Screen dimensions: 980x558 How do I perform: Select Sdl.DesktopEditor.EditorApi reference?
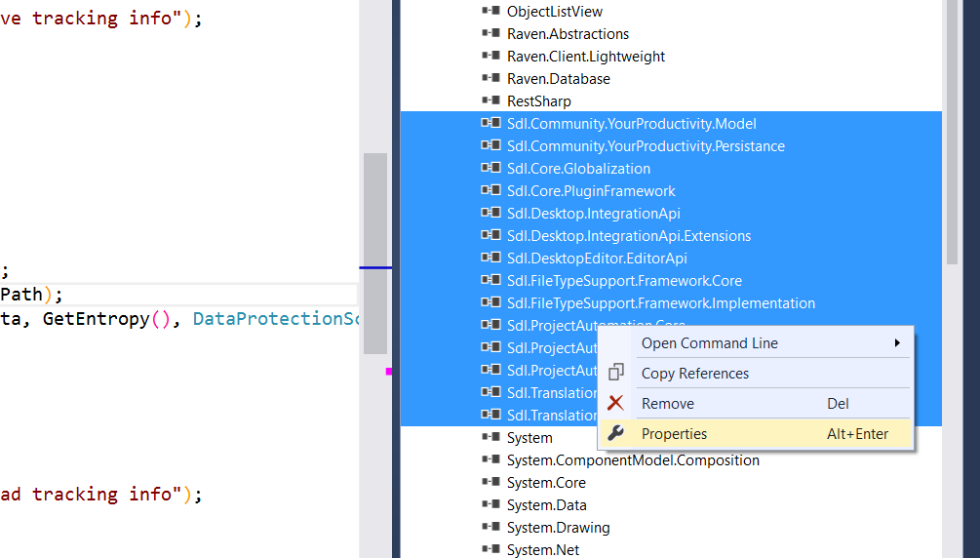point(597,259)
